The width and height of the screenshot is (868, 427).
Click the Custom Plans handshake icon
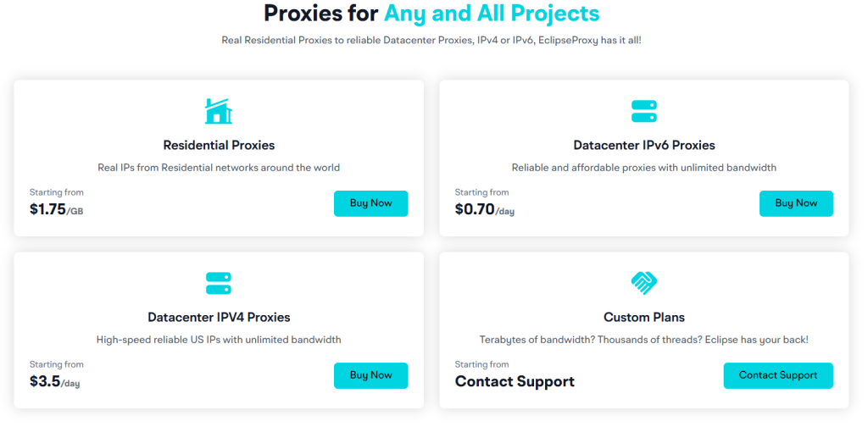click(644, 283)
